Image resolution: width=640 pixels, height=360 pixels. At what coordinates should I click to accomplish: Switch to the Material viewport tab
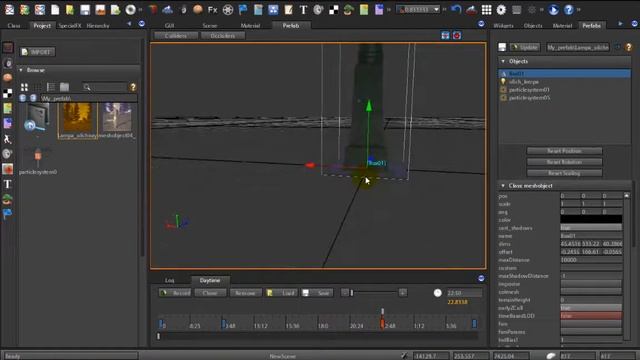pos(250,25)
